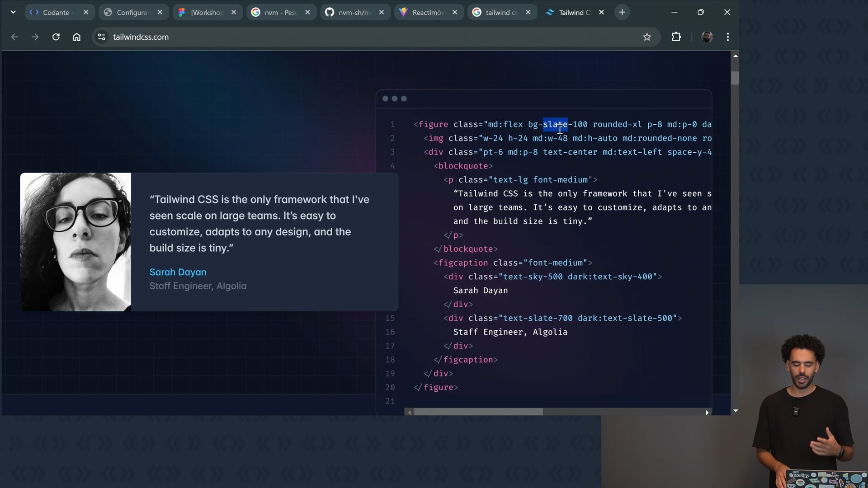Click line number 21 in the code panel
The image size is (868, 488).
coord(390,401)
